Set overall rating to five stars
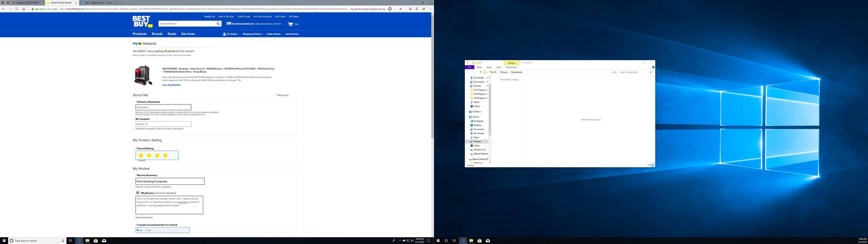 click(x=173, y=155)
